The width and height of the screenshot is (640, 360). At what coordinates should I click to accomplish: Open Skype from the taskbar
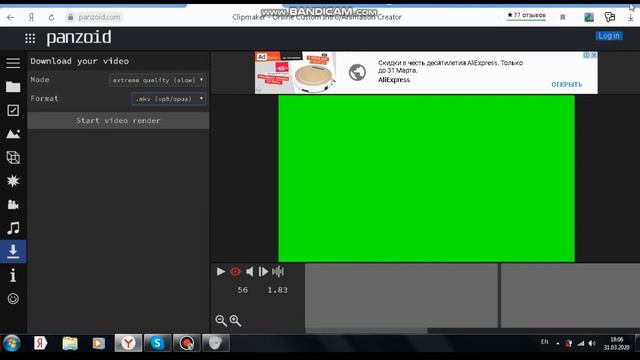pos(157,343)
